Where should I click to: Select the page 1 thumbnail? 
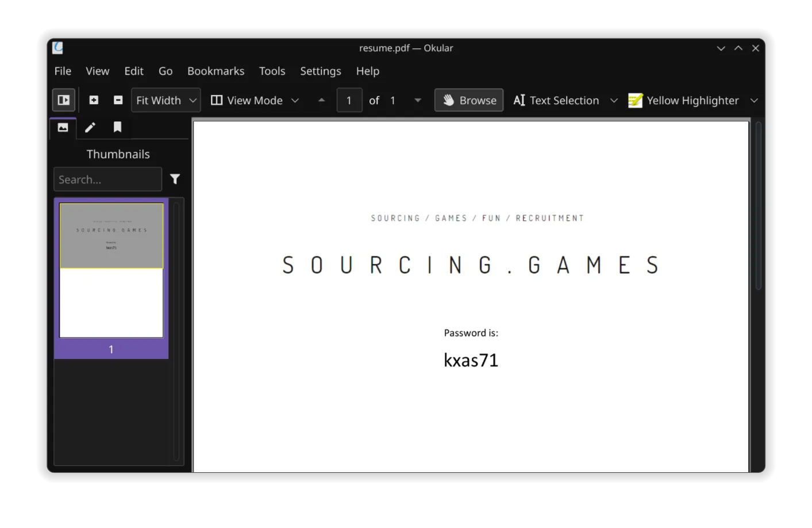coord(111,270)
